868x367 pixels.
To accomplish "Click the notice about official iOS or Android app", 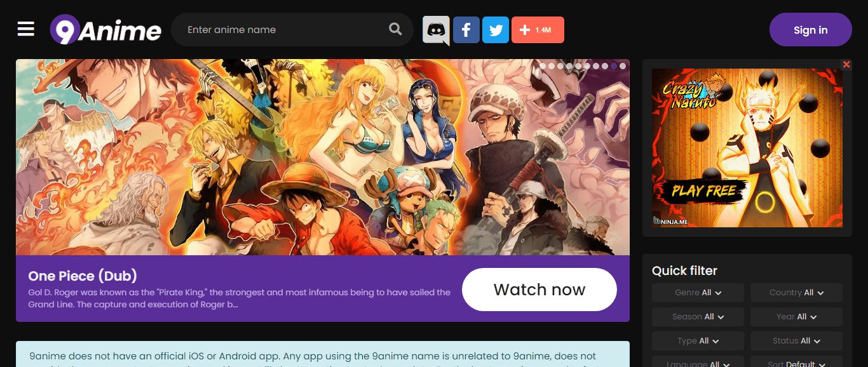I will pyautogui.click(x=323, y=356).
